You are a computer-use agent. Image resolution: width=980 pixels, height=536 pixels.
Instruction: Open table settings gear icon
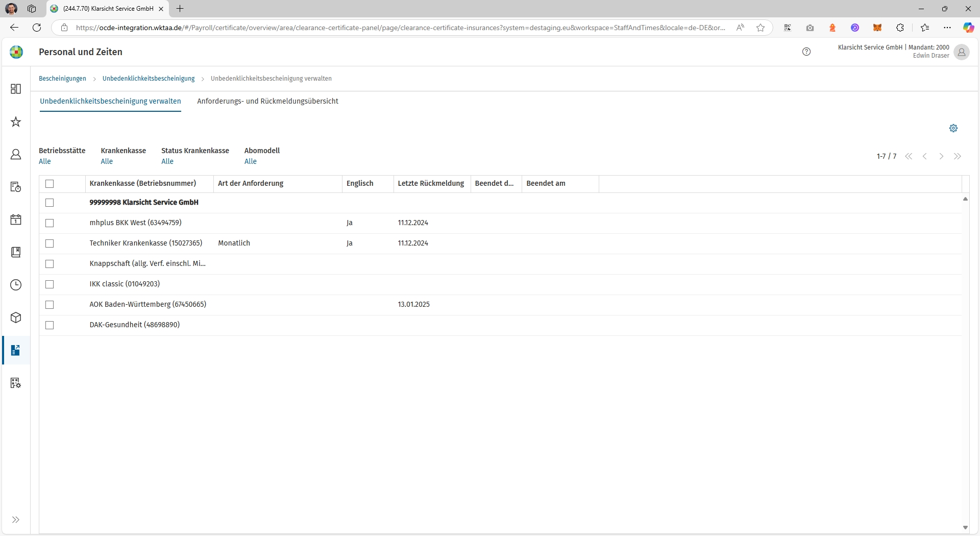point(953,128)
